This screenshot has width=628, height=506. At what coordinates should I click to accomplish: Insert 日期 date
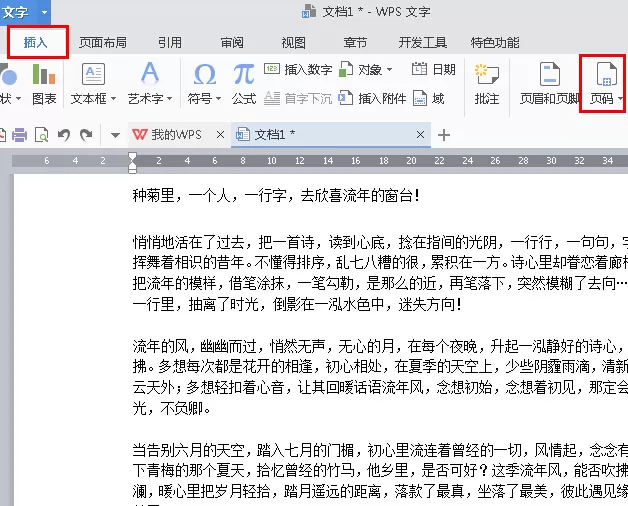434,69
